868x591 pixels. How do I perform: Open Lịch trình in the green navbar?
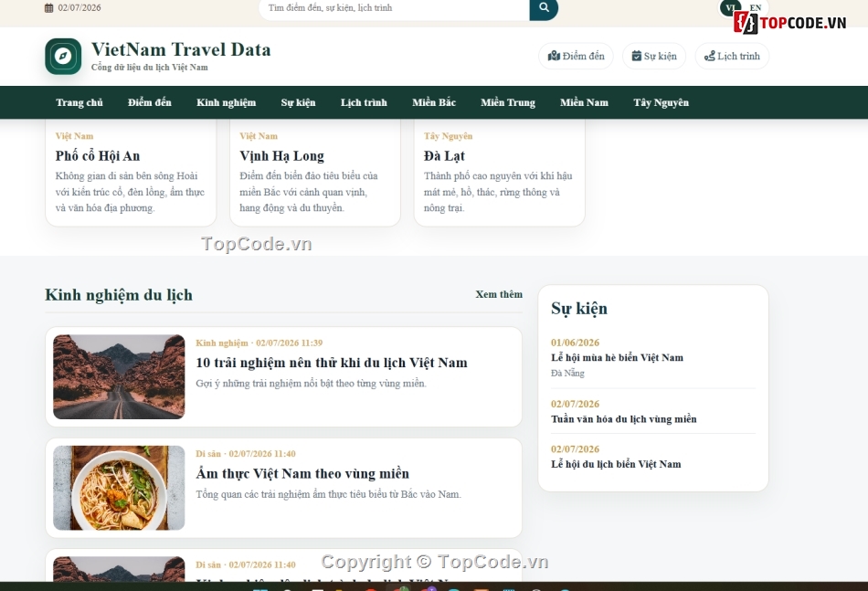(x=364, y=102)
